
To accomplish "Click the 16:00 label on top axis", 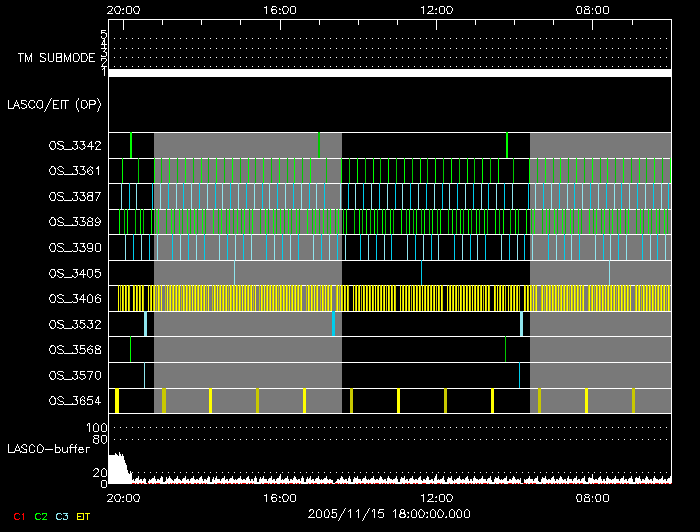I will point(280,10).
